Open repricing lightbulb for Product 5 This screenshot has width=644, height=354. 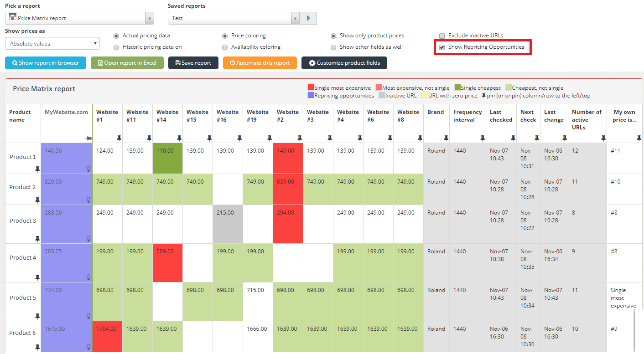click(88, 316)
